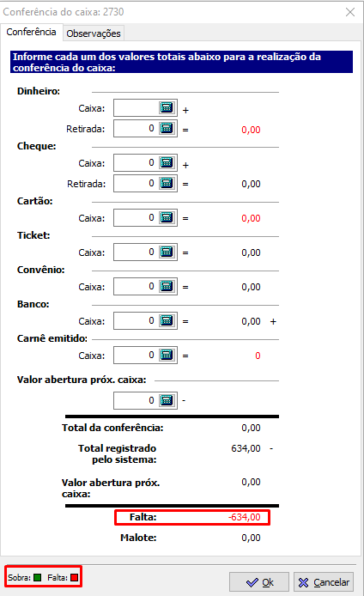The image size is (364, 596).
Task: Open calculator for Dinheiro Caixa field
Action: tap(167, 108)
